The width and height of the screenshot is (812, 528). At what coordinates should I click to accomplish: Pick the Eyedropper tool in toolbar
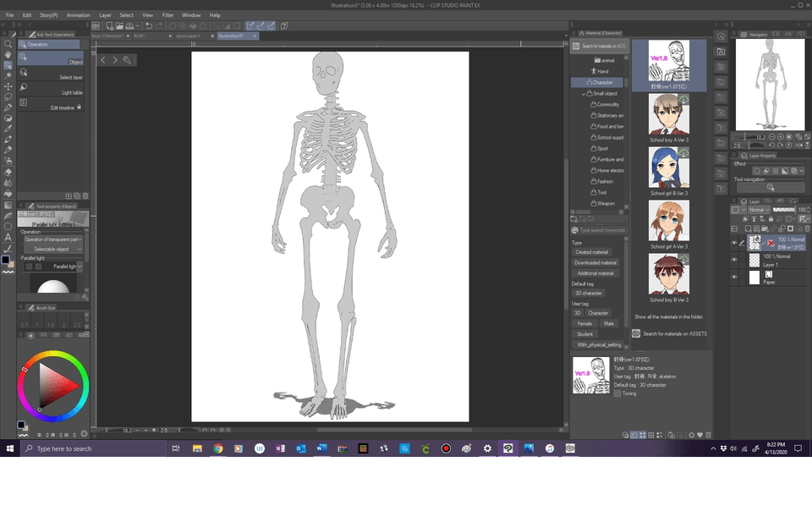coord(8,129)
